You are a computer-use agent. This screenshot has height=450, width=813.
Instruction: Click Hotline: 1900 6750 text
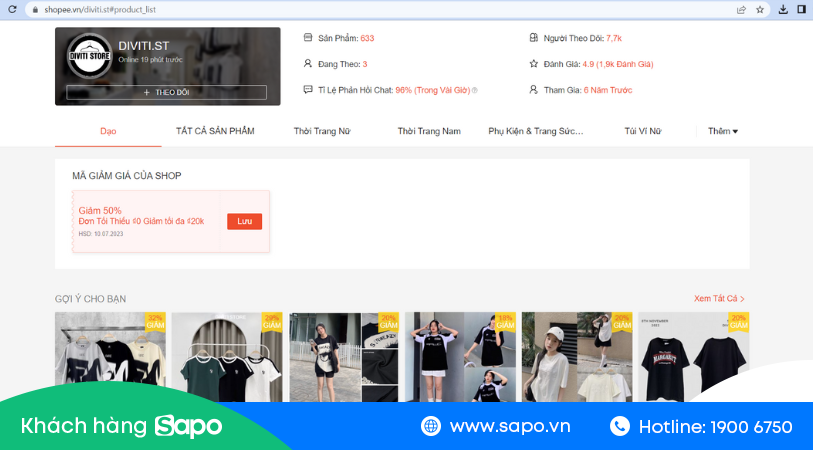pos(716,427)
